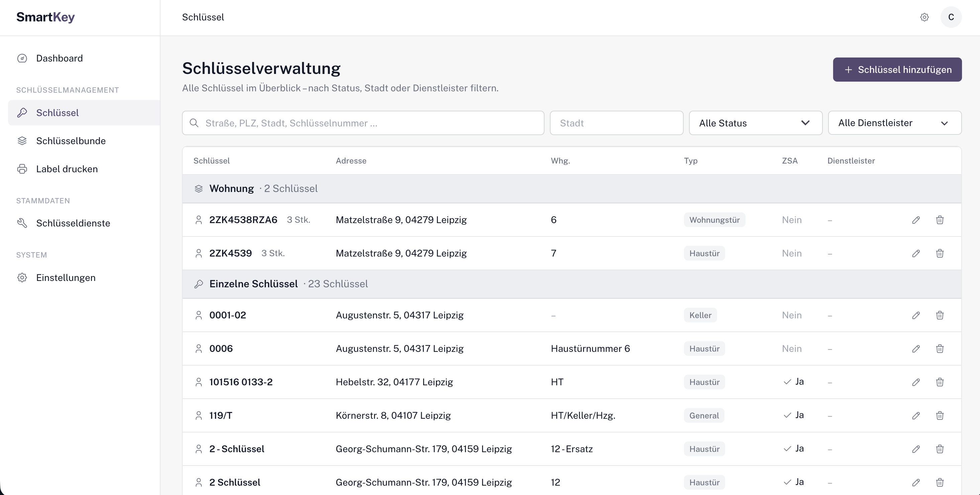Collapse the Wohnung group header
980x495 pixels.
pos(571,189)
